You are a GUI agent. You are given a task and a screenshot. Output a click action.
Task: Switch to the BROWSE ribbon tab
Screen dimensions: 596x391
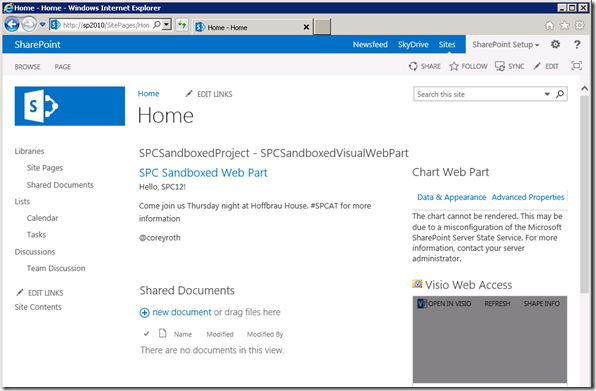[x=27, y=67]
